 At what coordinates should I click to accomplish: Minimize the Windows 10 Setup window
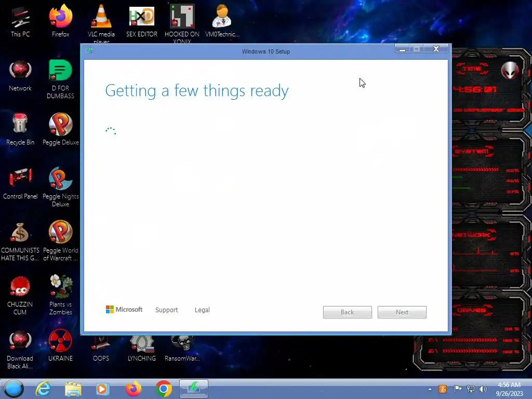[403, 49]
